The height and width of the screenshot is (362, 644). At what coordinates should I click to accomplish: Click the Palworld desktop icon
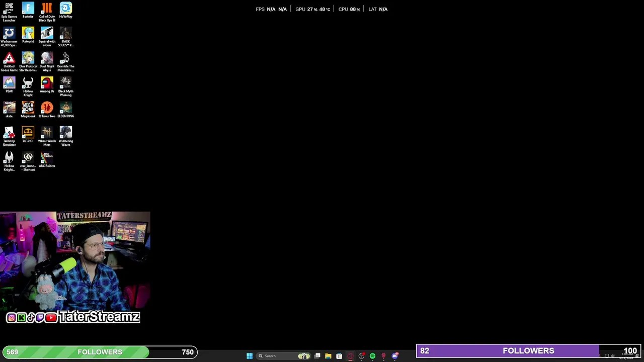(x=28, y=36)
